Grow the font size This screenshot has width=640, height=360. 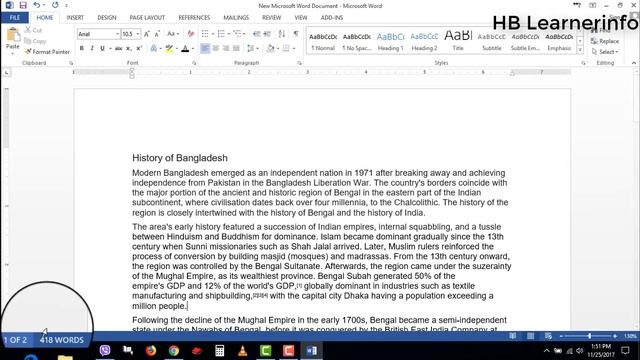(147, 34)
